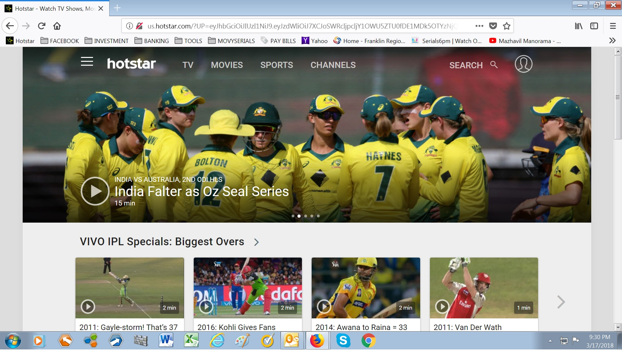Screen dimensions: 622x364
Task: Play the 2011 Gayle-storm clip
Action: [88, 306]
